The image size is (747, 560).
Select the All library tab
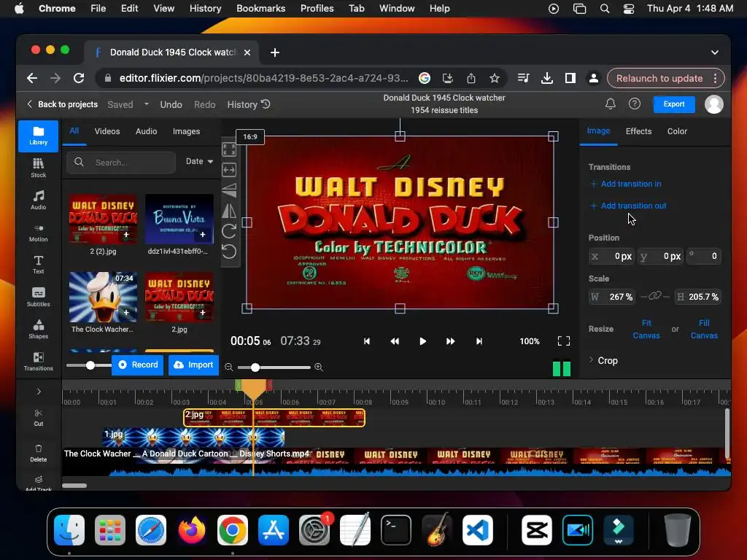[74, 131]
